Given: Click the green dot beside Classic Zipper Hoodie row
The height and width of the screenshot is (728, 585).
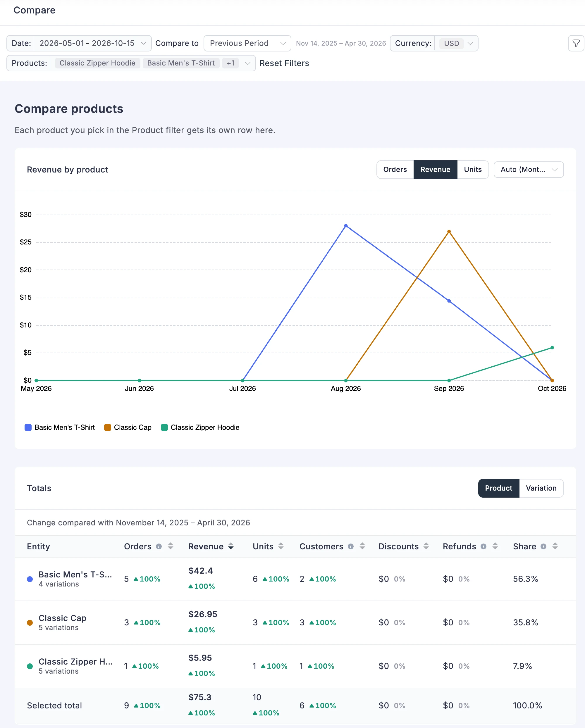Looking at the screenshot, I should [30, 666].
